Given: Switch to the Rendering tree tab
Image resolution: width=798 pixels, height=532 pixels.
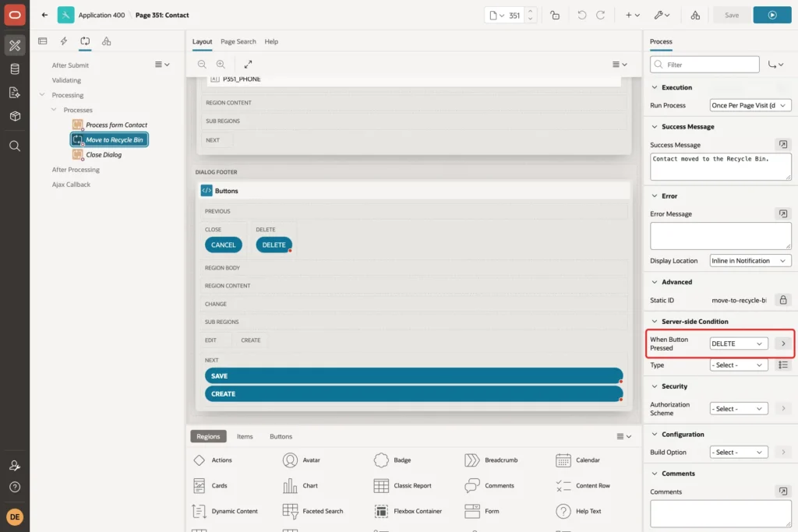Looking at the screenshot, I should (x=43, y=41).
